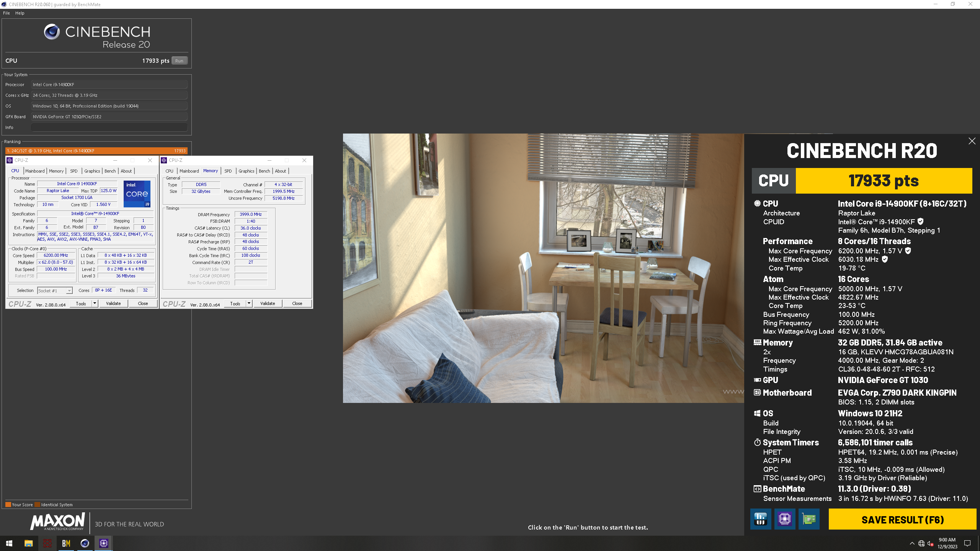Click the CPUID verified shield icon
This screenshot has height=551, width=980.
[x=921, y=221]
